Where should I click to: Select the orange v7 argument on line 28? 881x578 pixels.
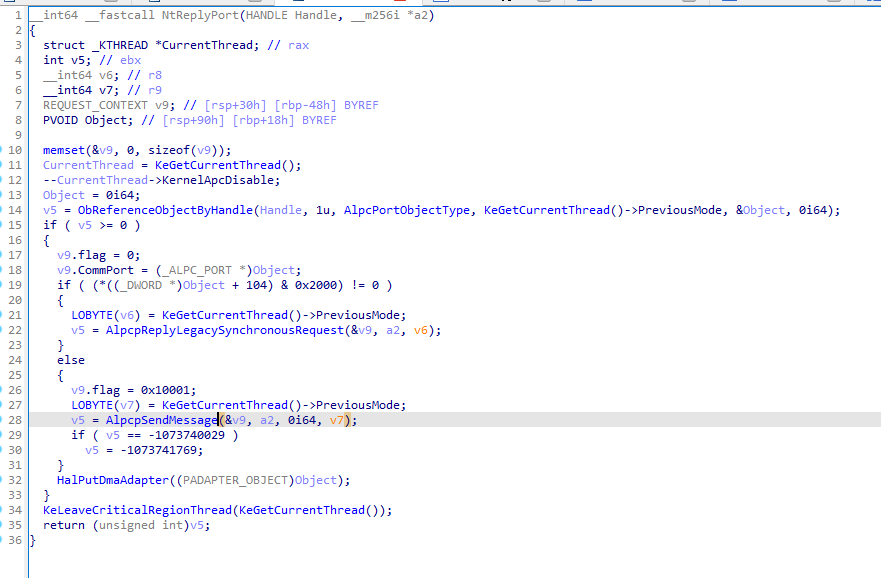[x=337, y=420]
